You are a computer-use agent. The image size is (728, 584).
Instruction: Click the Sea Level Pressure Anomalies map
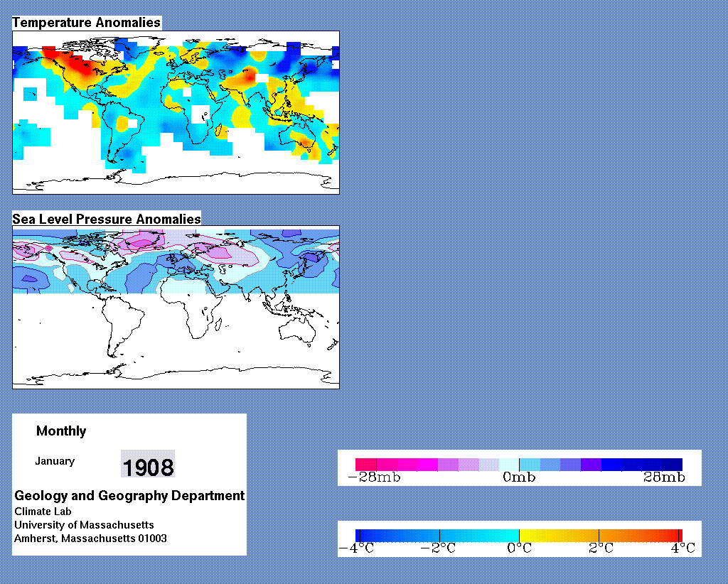pos(176,307)
